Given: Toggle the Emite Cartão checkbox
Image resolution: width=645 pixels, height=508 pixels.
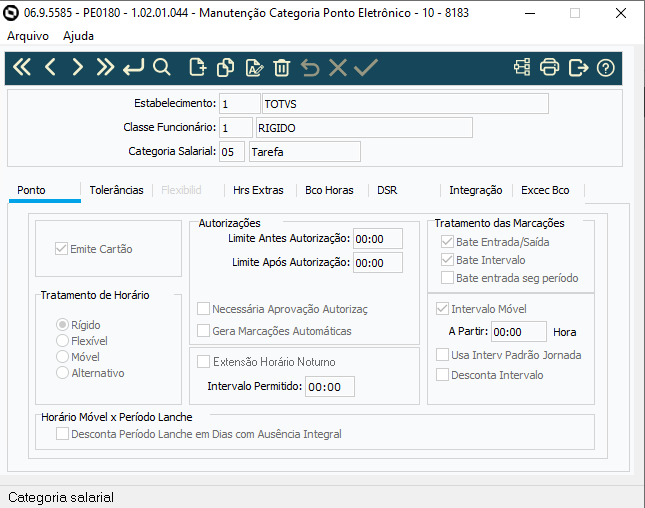Looking at the screenshot, I should click(x=61, y=249).
